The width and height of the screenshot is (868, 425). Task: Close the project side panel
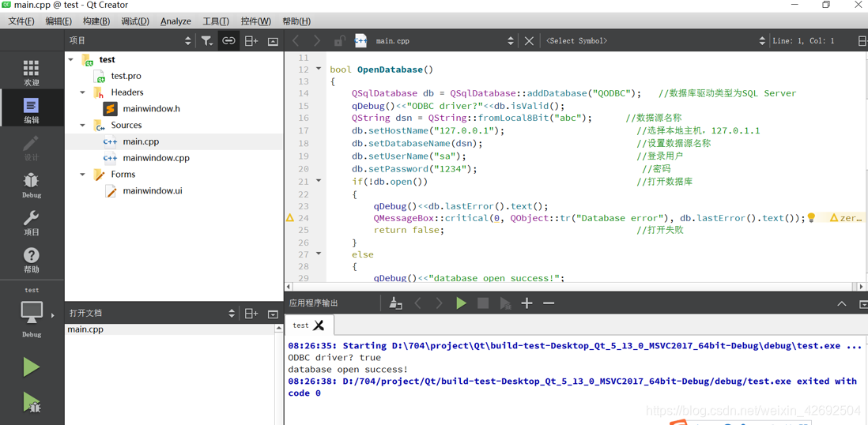pos(273,40)
